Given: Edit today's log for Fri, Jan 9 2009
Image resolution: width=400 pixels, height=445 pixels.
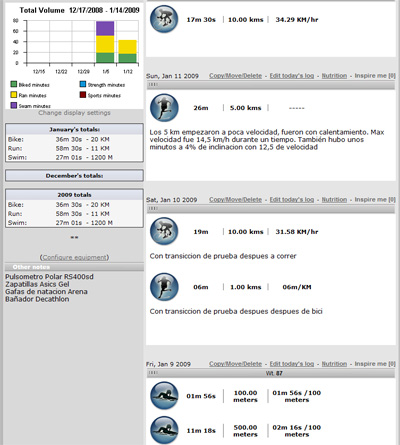Looking at the screenshot, I should coord(292,364).
